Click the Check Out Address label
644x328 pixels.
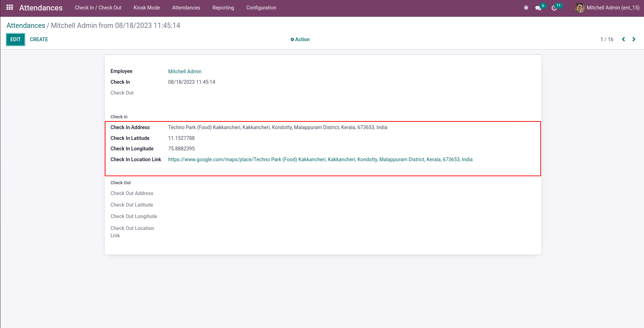point(132,193)
